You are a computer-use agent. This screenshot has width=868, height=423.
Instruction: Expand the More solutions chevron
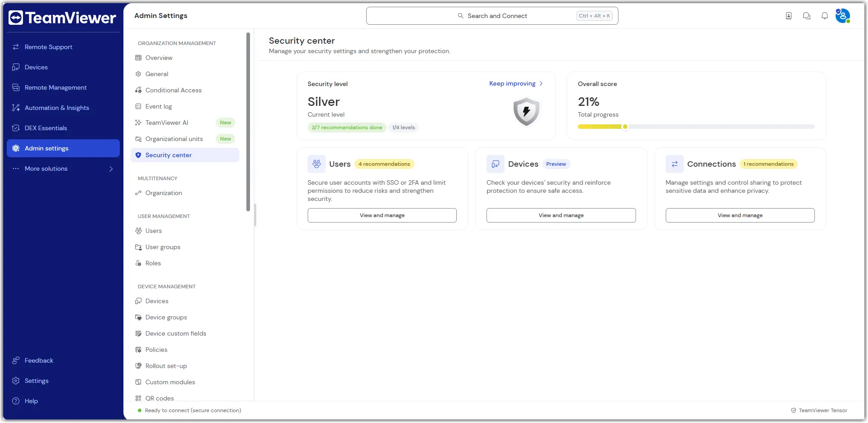click(111, 169)
